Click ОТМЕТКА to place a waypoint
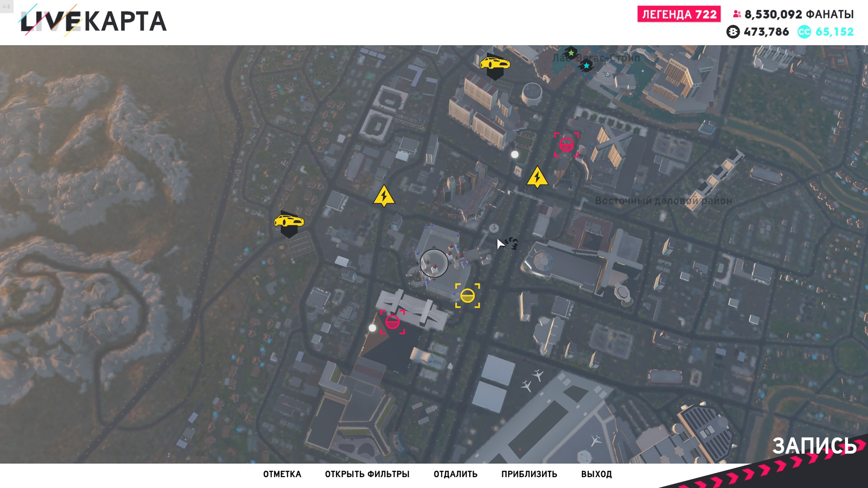 (x=282, y=474)
